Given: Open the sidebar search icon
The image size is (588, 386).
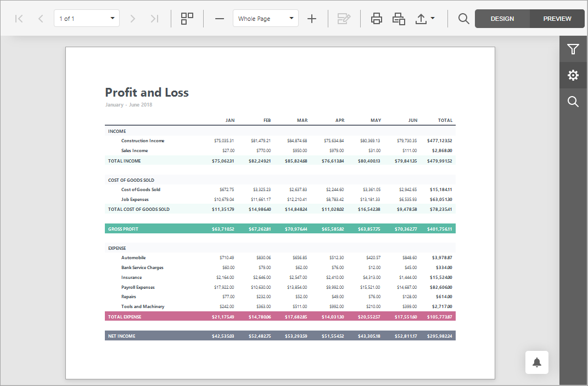Looking at the screenshot, I should click(573, 102).
